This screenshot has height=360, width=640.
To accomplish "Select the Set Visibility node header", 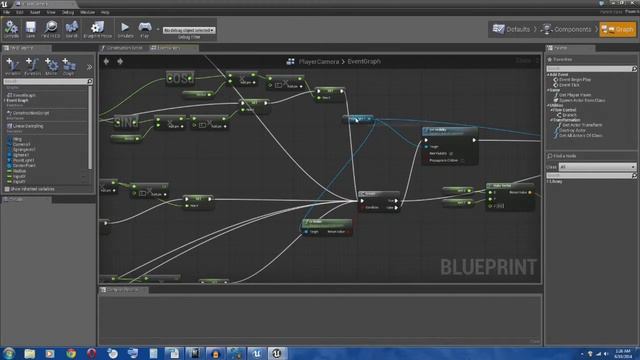I will coord(449,131).
